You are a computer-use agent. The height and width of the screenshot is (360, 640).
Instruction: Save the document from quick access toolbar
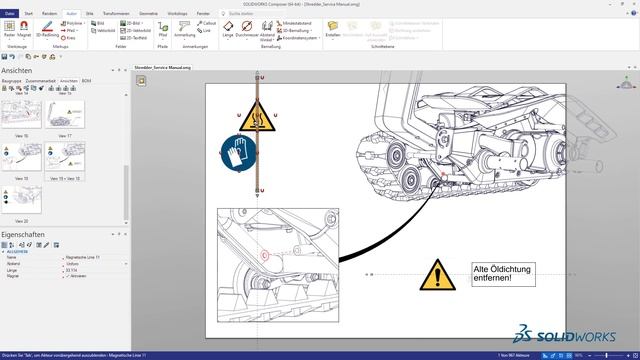(x=4, y=57)
